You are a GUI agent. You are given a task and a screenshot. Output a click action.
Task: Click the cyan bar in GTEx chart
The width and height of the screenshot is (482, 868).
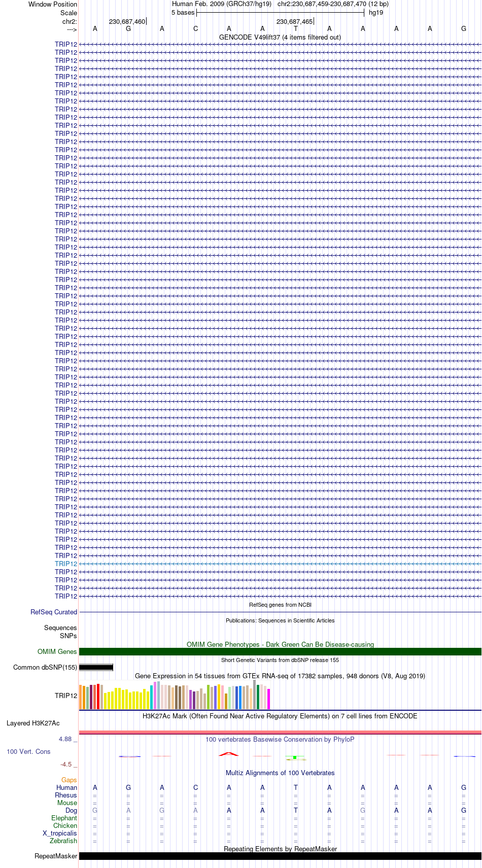[151, 697]
